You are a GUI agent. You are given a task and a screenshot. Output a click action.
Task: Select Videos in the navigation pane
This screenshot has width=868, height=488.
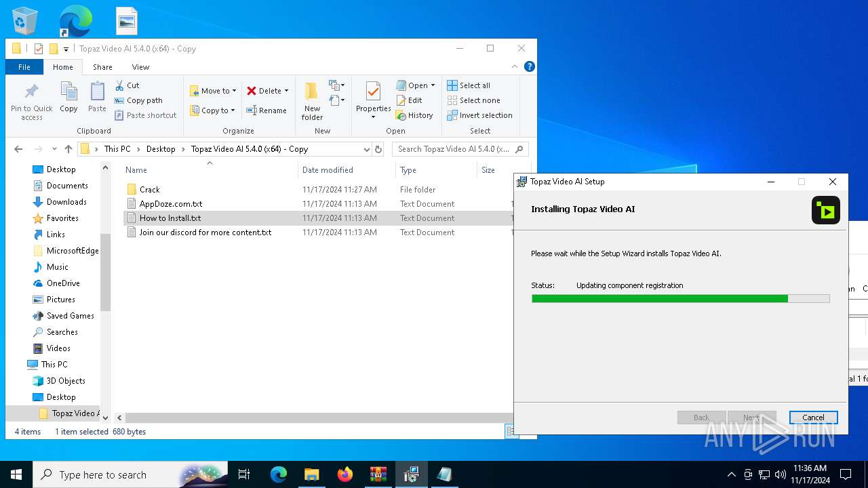(x=58, y=348)
